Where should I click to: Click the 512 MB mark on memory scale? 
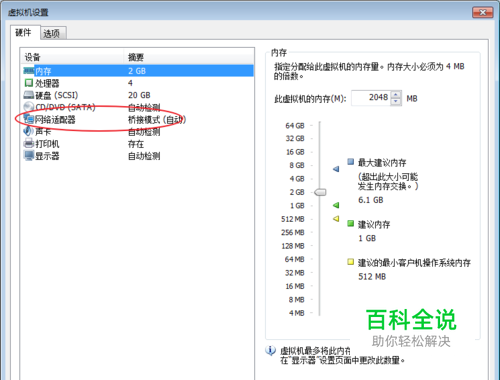pos(293,219)
